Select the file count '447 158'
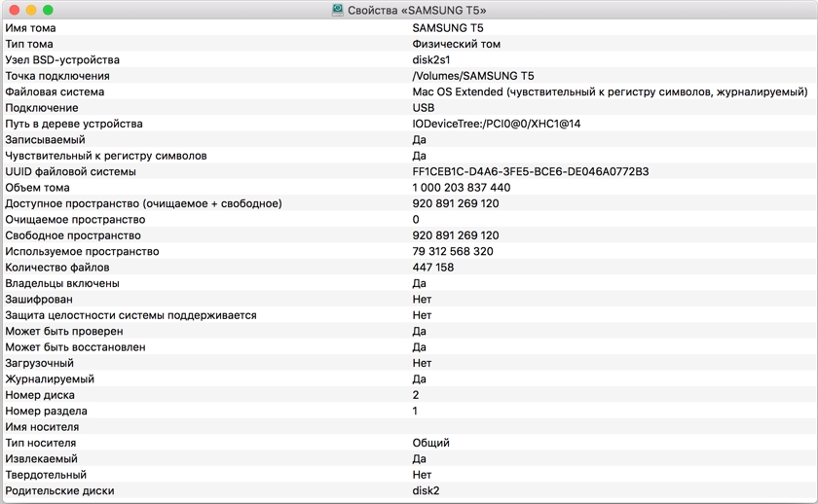Screen dimensions: 818x504 tap(433, 268)
